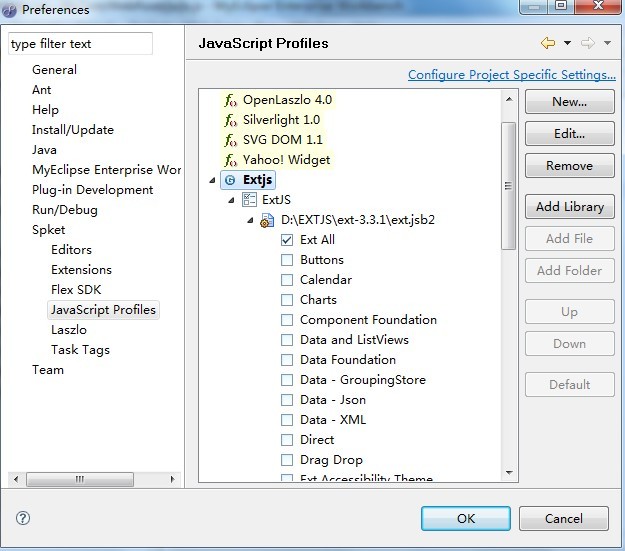Dismiss dialog with Cancel button
Screen dimensions: 625x551
click(564, 519)
